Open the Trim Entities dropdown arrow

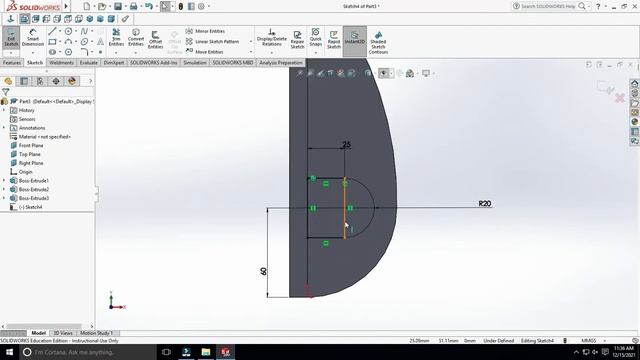click(x=116, y=53)
